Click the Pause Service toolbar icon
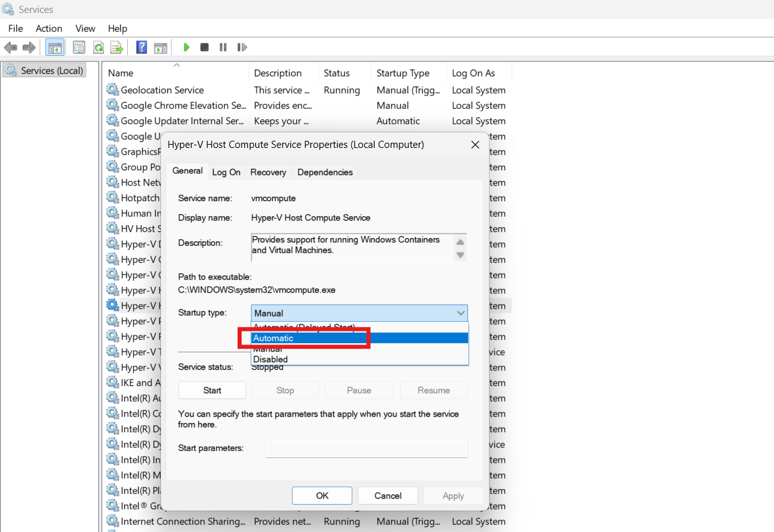 223,47
